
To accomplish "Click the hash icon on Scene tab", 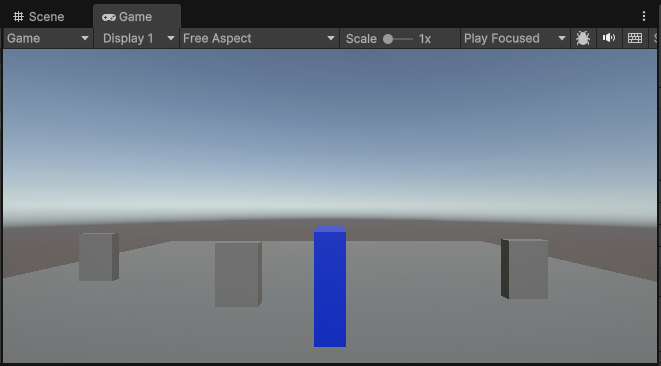I will click(18, 16).
